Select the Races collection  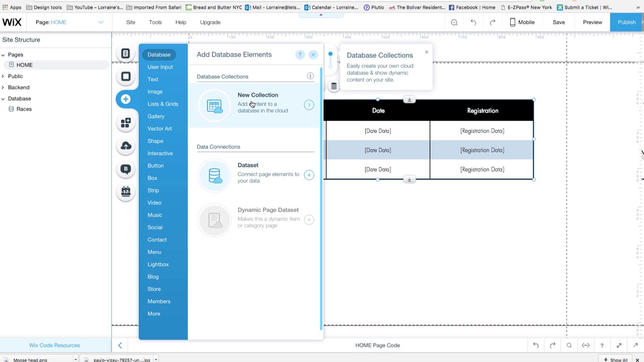pyautogui.click(x=24, y=109)
